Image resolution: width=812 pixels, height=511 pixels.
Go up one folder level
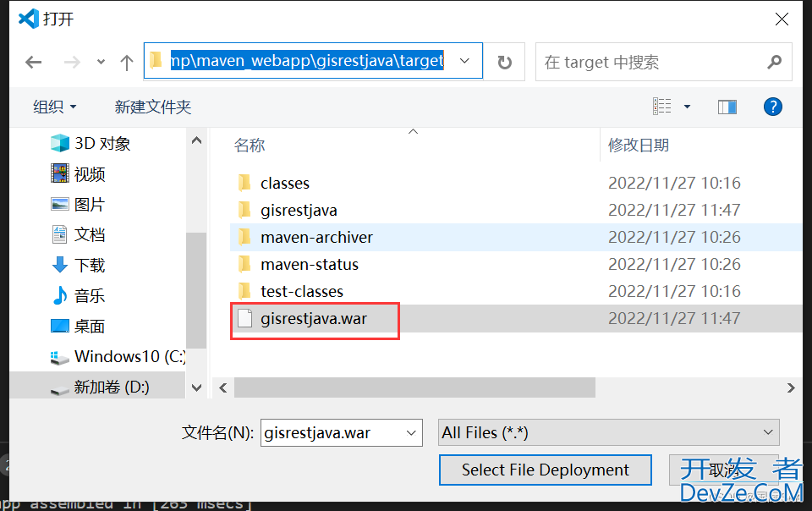126,63
